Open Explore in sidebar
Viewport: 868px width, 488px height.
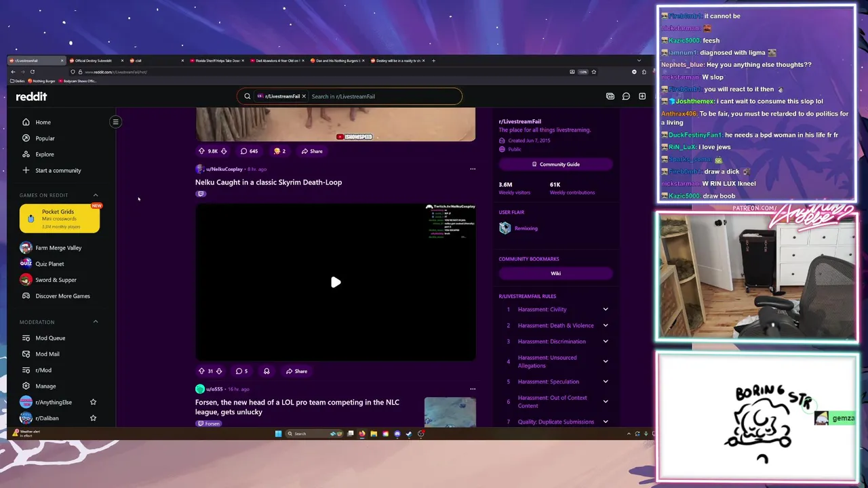coord(44,155)
